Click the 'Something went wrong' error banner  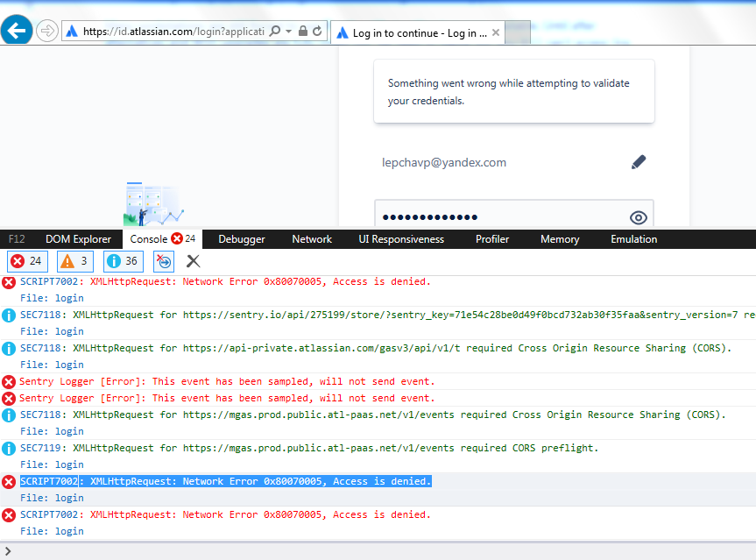point(514,92)
